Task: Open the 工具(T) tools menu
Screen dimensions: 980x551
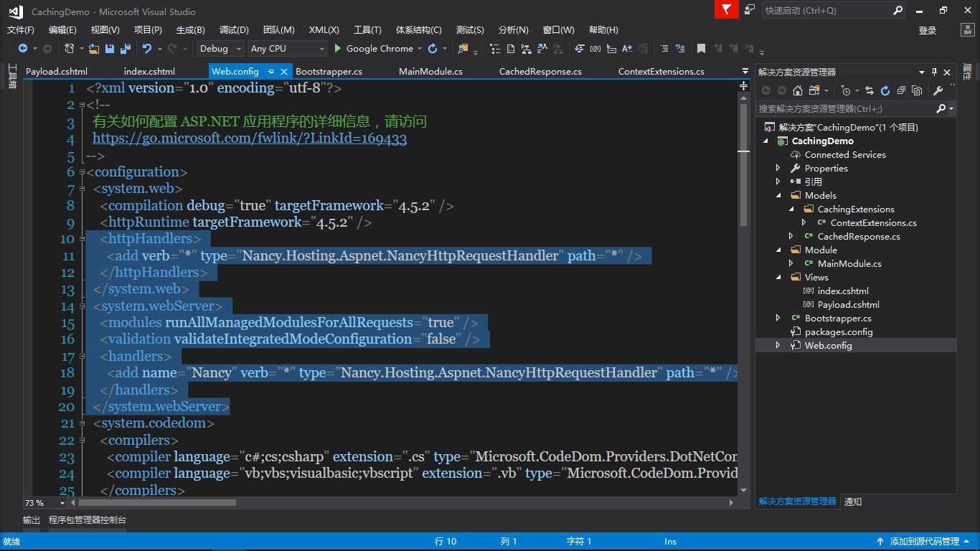Action: [367, 30]
